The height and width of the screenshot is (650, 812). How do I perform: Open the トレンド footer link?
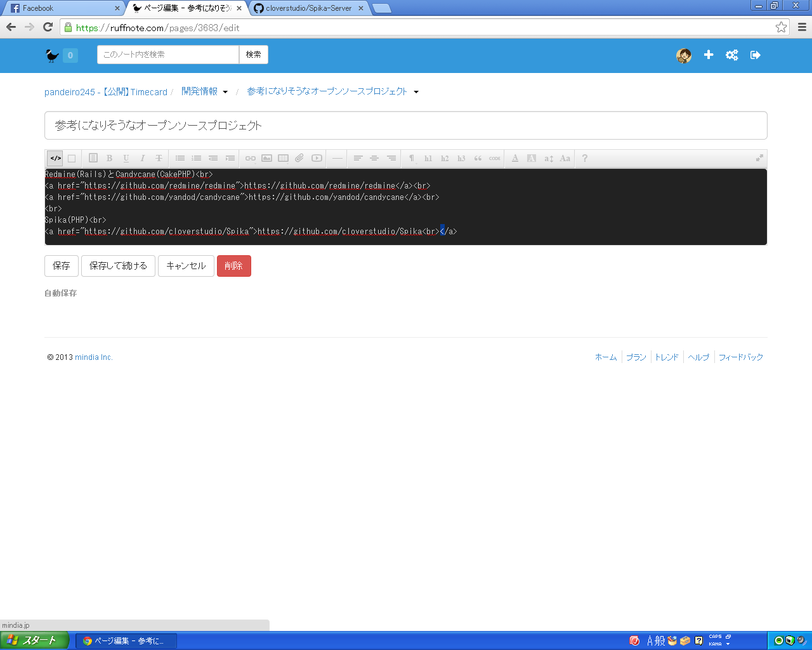(667, 357)
